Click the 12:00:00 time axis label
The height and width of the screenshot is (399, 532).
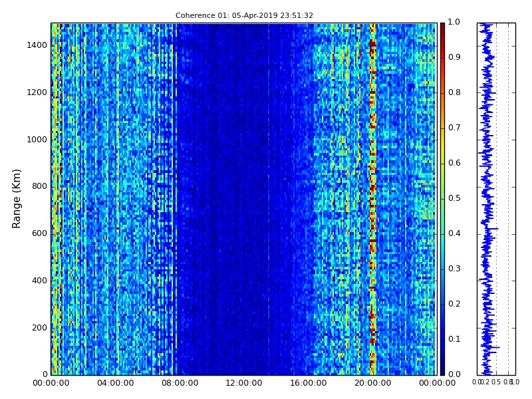coord(244,383)
